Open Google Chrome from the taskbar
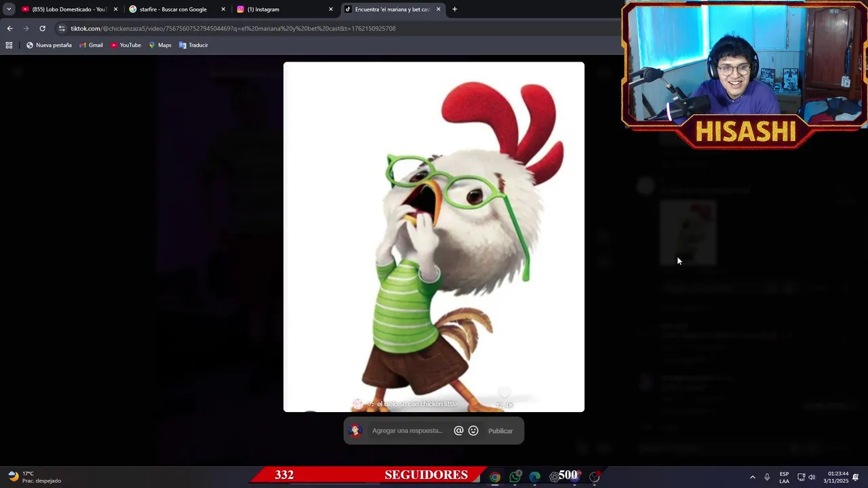The image size is (868, 488). point(495,477)
